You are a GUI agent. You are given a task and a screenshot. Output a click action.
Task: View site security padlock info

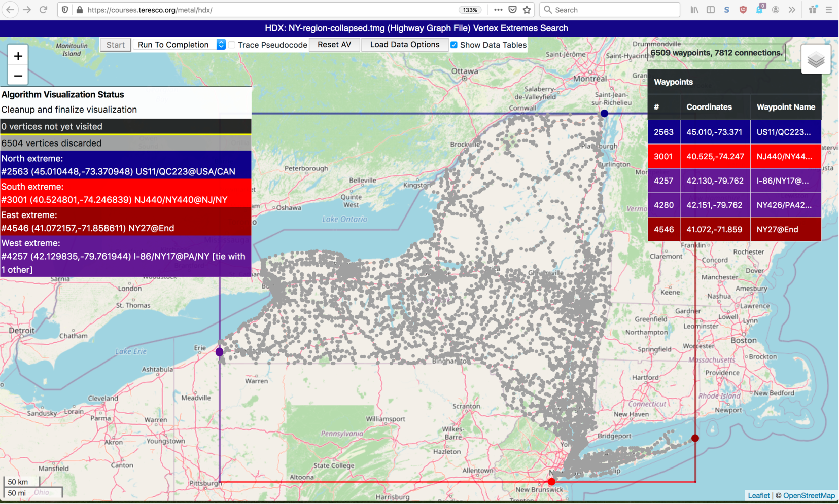80,10
